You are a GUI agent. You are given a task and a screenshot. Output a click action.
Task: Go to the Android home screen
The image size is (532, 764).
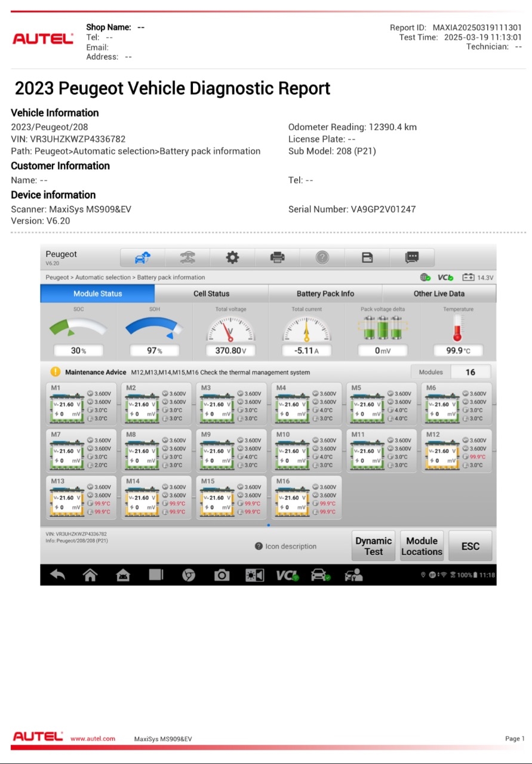[x=90, y=575]
